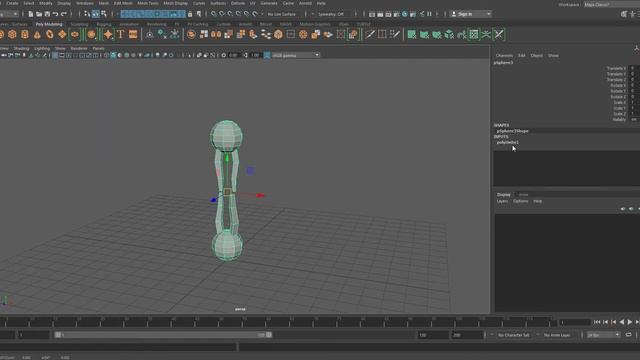Open the No Anim Layer dropdown
Viewport: 640px width, 360px height.
tap(557, 335)
